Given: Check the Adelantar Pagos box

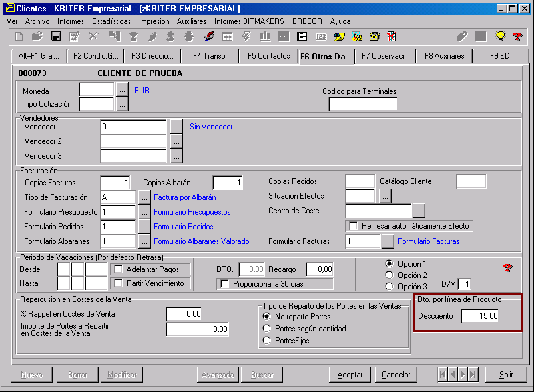Looking at the screenshot, I should 119,269.
